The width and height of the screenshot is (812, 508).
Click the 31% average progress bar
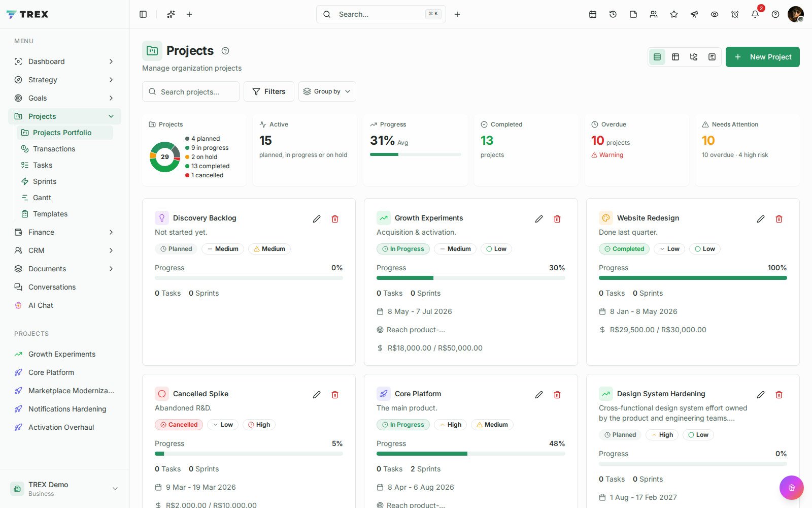coord(416,154)
